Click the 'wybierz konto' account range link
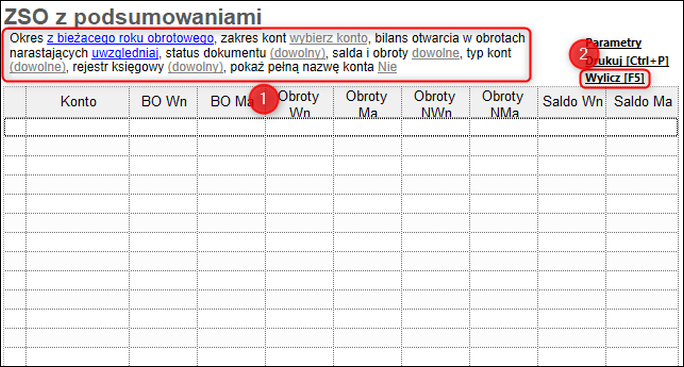Viewport: 684px width, 367px height. pyautogui.click(x=328, y=38)
